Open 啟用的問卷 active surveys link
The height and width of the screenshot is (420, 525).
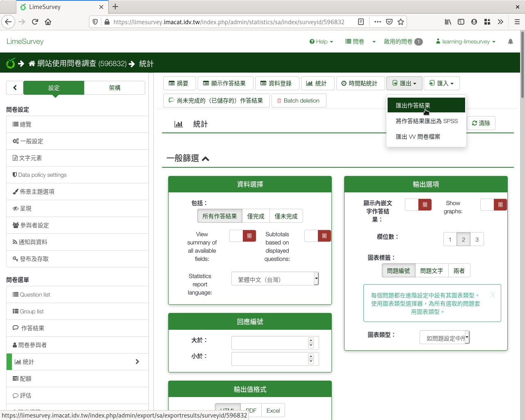coord(403,41)
